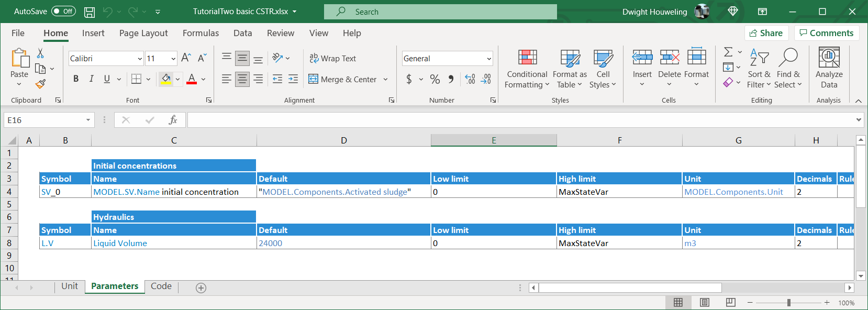Click the Insert Function fx icon
Viewport: 868px width, 310px height.
point(173,120)
